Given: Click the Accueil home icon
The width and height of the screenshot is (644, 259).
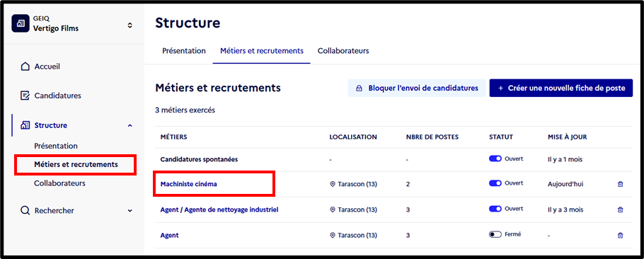Looking at the screenshot, I should 25,67.
